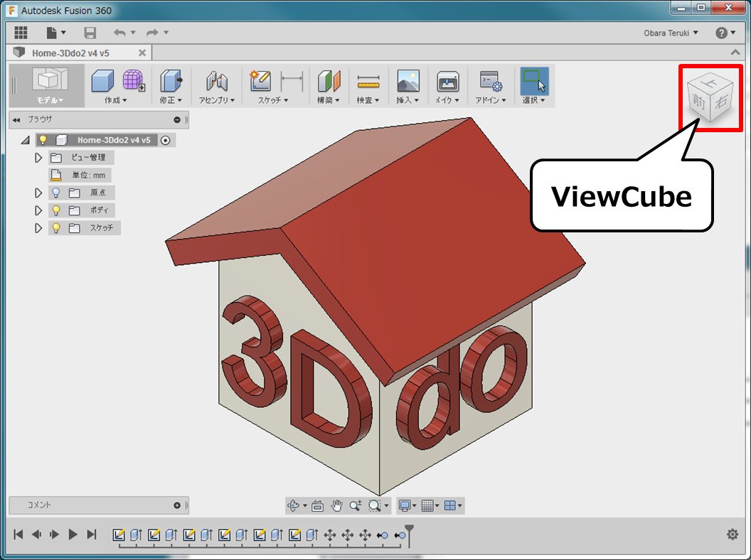Expand the ビュー管理 tree item
The image size is (751, 560).
(37, 157)
